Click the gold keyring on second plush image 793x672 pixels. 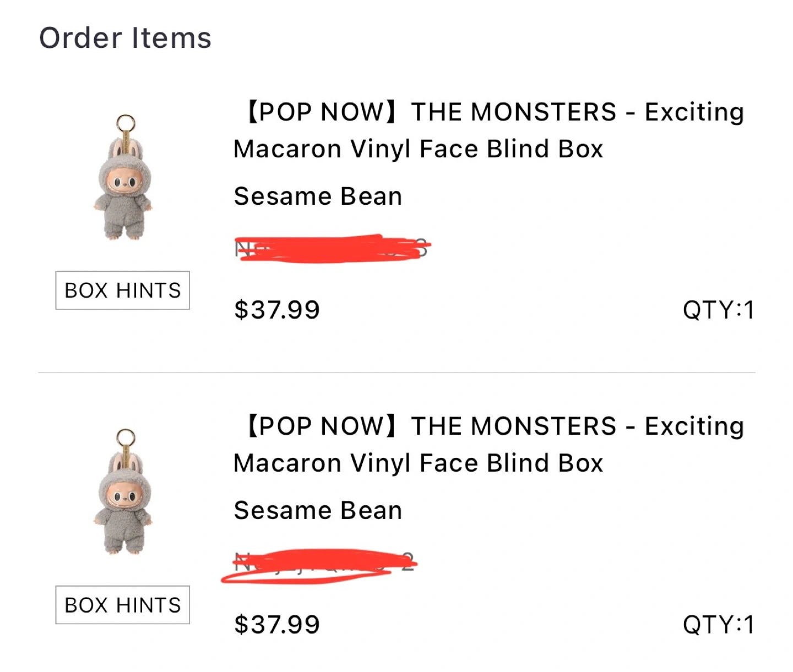click(x=126, y=438)
